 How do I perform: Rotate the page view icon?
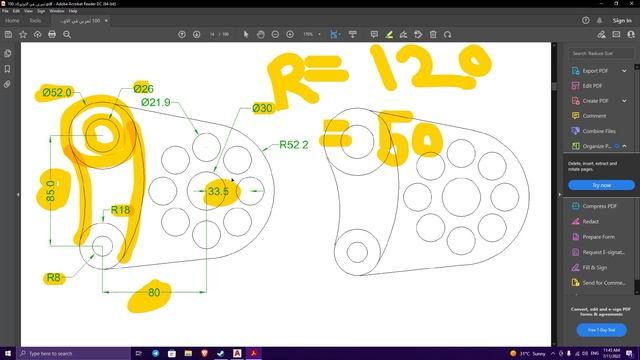pyautogui.click(x=447, y=35)
